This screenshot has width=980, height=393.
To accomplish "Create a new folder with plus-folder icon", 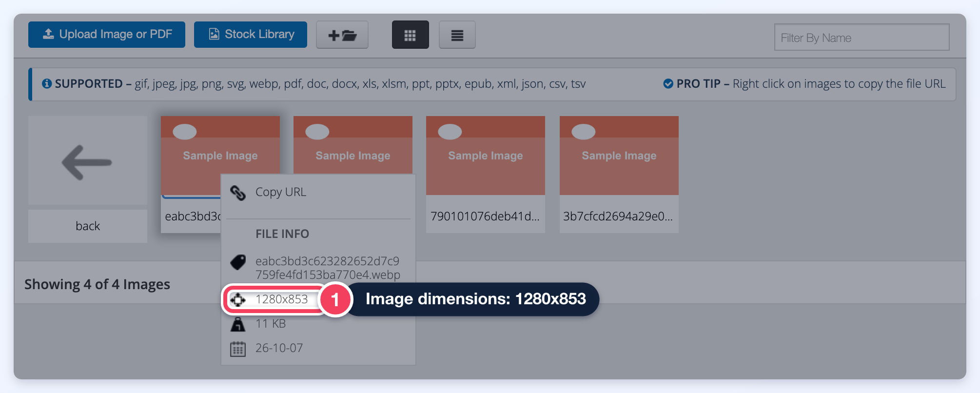I will (342, 35).
